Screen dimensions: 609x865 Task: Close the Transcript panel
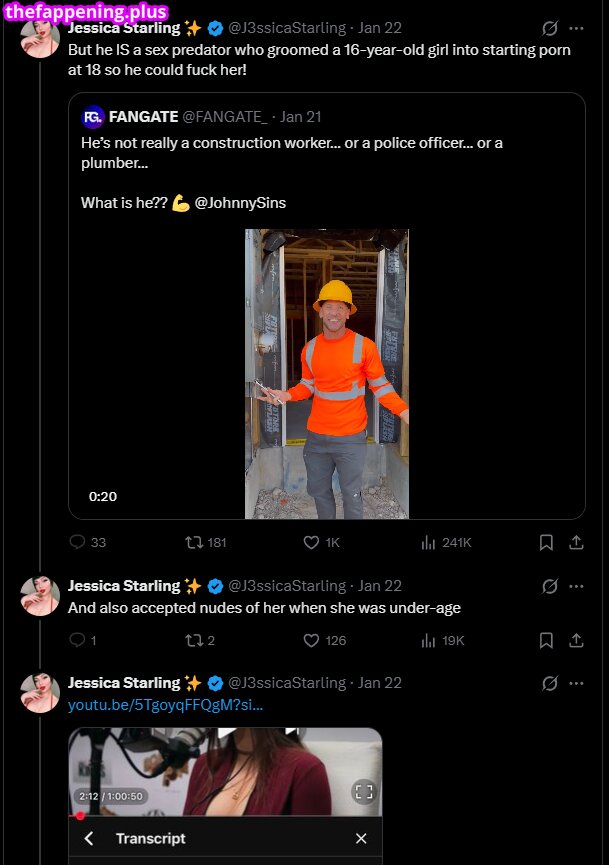[361, 838]
